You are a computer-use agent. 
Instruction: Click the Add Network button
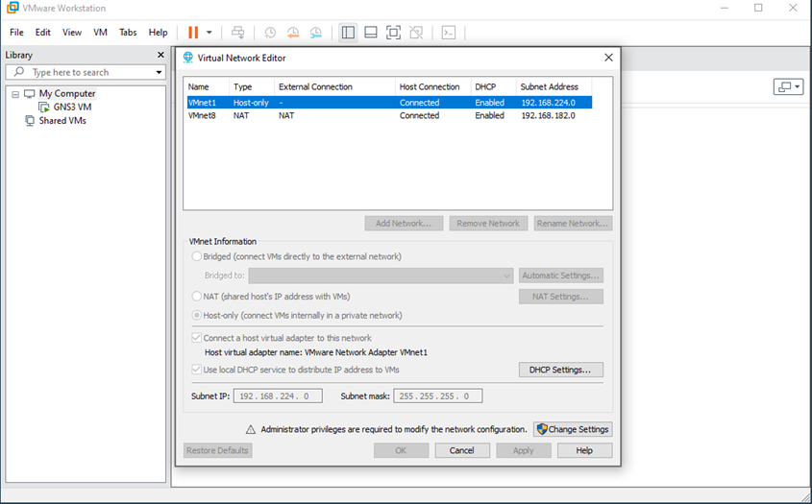pyautogui.click(x=404, y=223)
